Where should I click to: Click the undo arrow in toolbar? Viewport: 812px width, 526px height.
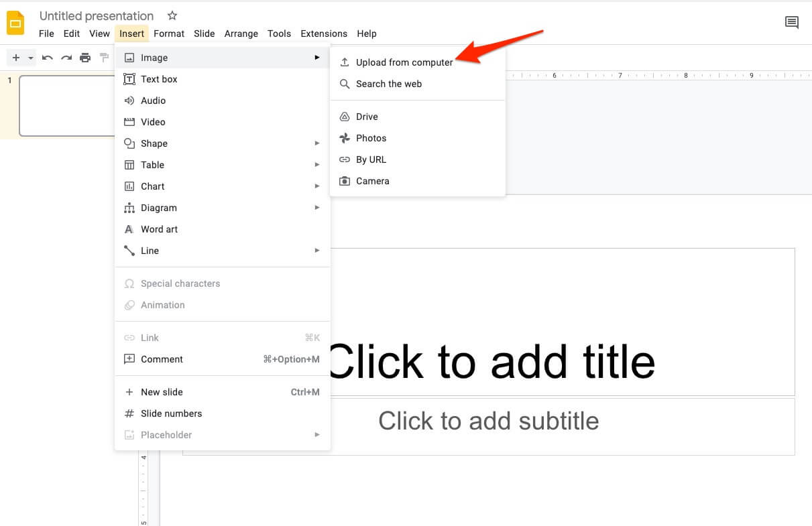[47, 58]
